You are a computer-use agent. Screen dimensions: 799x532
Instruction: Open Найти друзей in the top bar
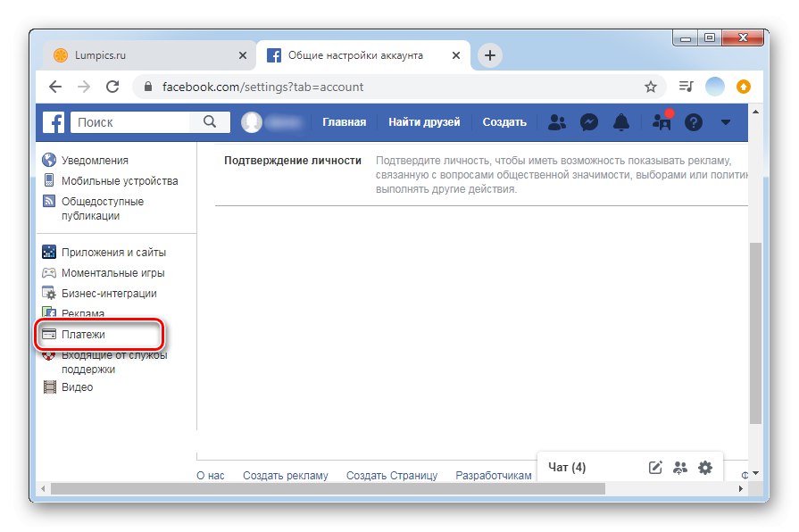tap(424, 122)
